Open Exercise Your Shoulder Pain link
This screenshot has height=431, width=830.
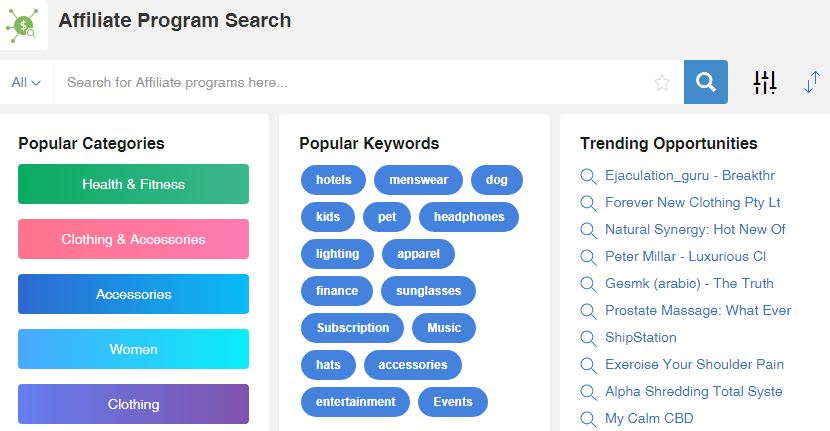694,364
